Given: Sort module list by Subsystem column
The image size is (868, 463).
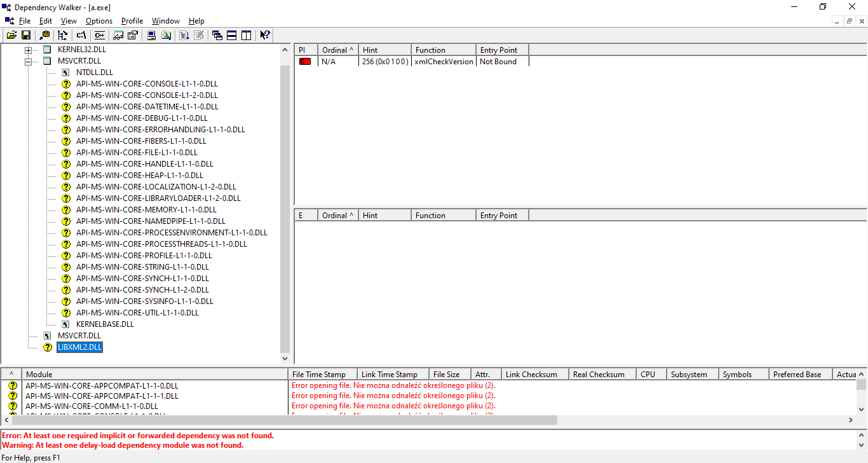Looking at the screenshot, I should coord(692,375).
